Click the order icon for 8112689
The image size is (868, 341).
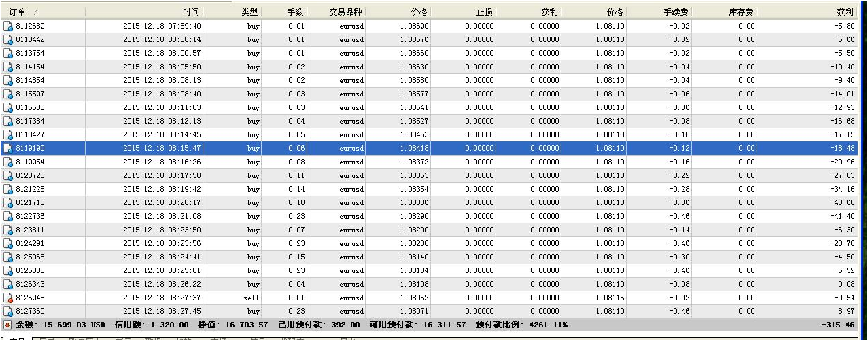click(x=8, y=26)
